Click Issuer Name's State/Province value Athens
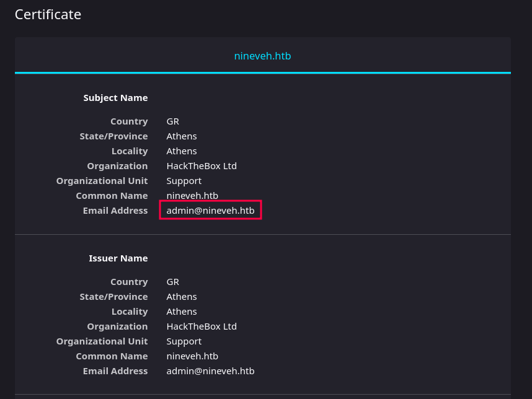 182,297
